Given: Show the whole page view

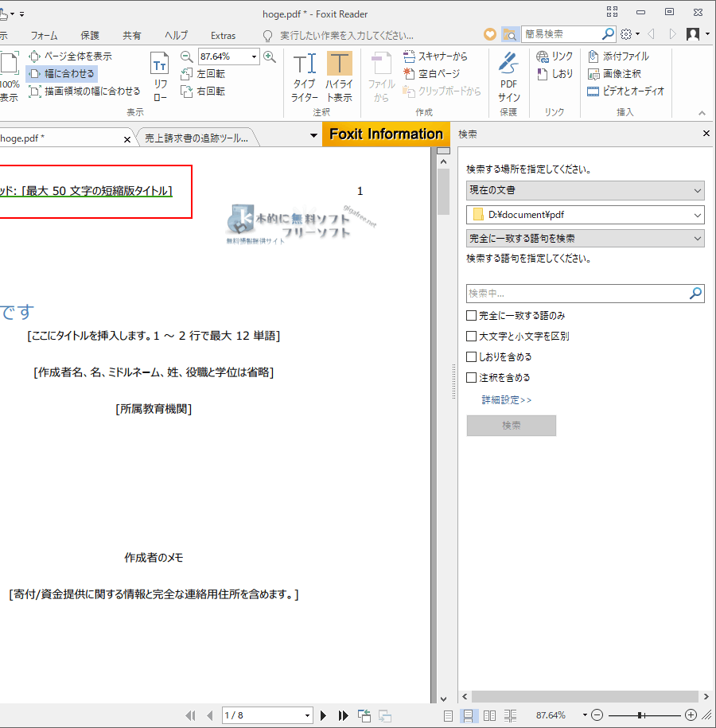Looking at the screenshot, I should point(70,56).
